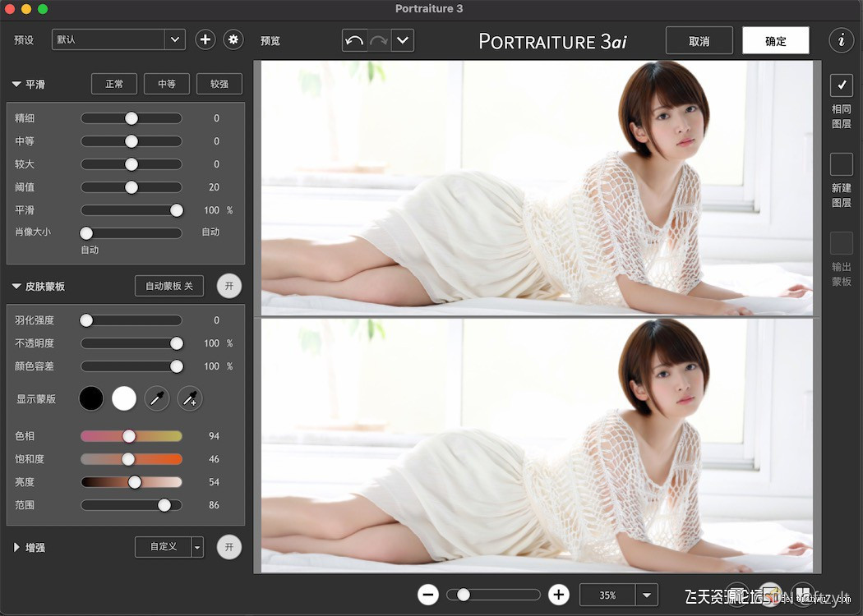Click the 范围 value 86

214,505
